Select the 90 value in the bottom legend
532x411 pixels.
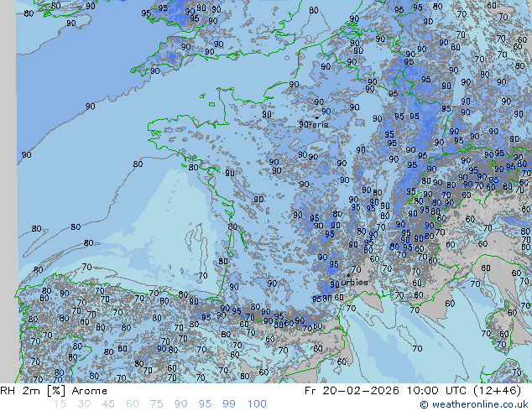click(180, 404)
